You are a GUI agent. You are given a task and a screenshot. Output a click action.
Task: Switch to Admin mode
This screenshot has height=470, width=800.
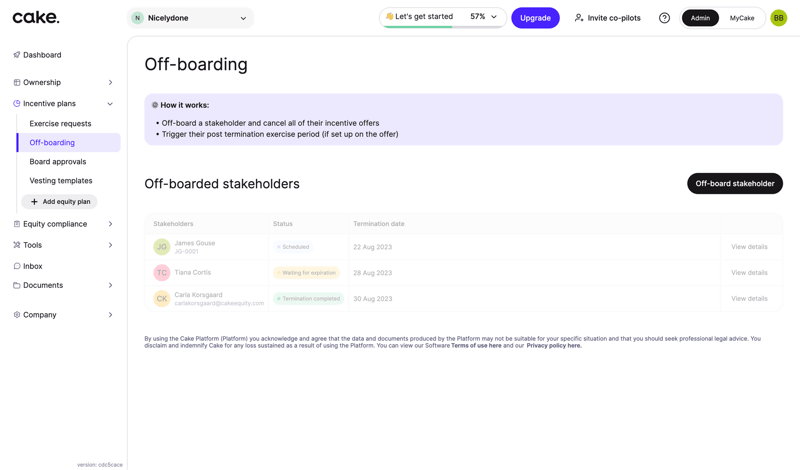[700, 18]
